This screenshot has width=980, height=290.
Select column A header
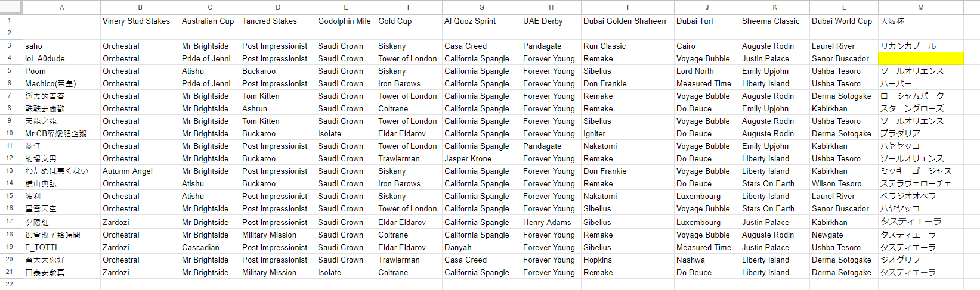coord(61,7)
